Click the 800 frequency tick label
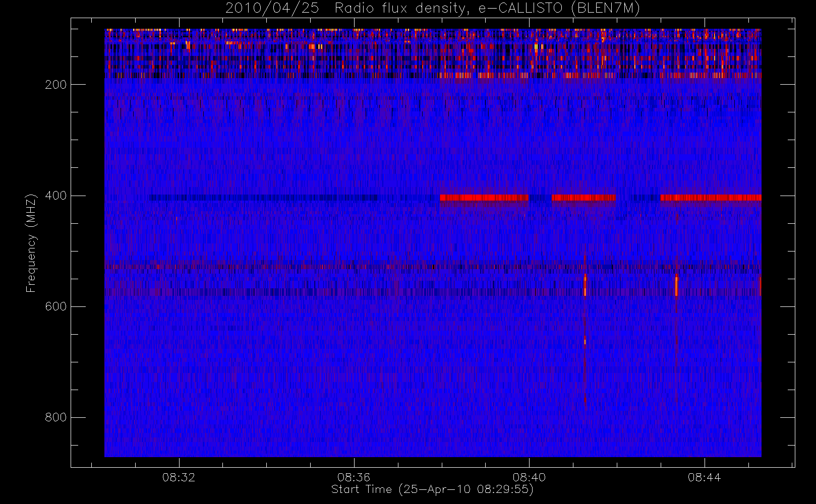The image size is (816, 504). [56, 417]
